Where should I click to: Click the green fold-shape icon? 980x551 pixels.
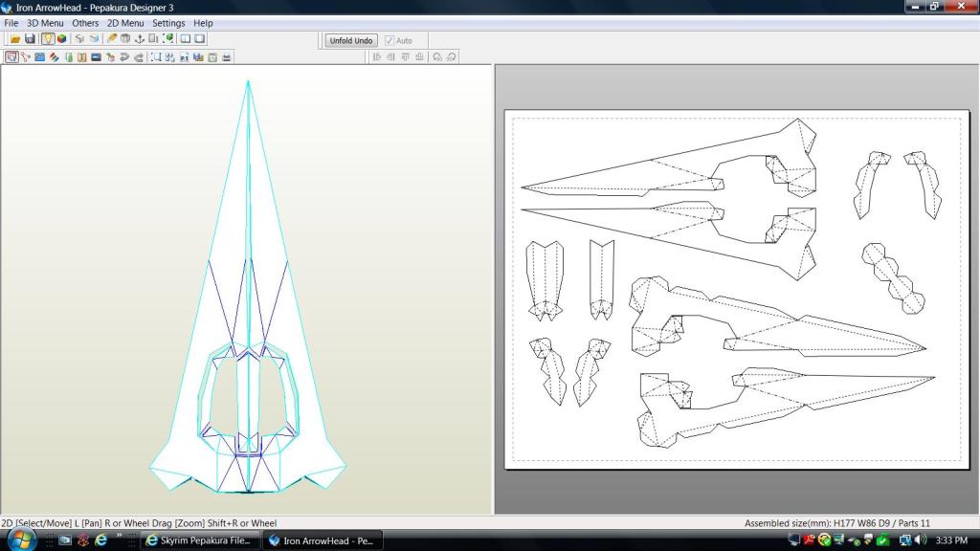click(68, 56)
